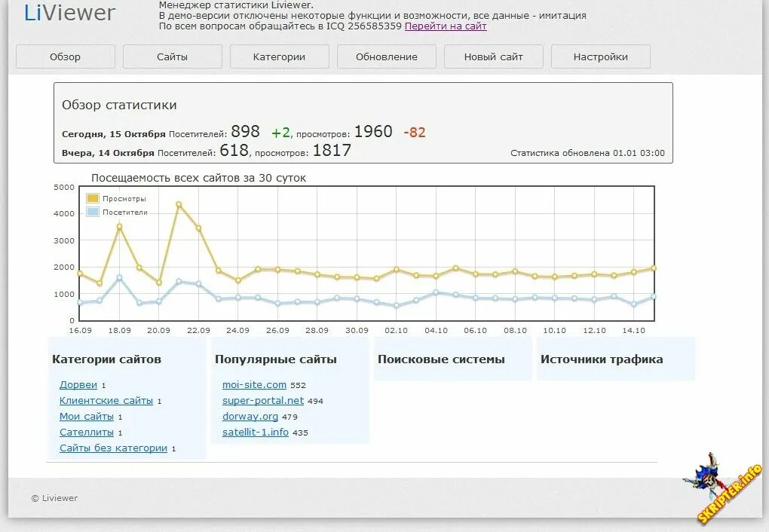Click the Новый сайт button
Screen dimensions: 769x532
click(x=493, y=56)
